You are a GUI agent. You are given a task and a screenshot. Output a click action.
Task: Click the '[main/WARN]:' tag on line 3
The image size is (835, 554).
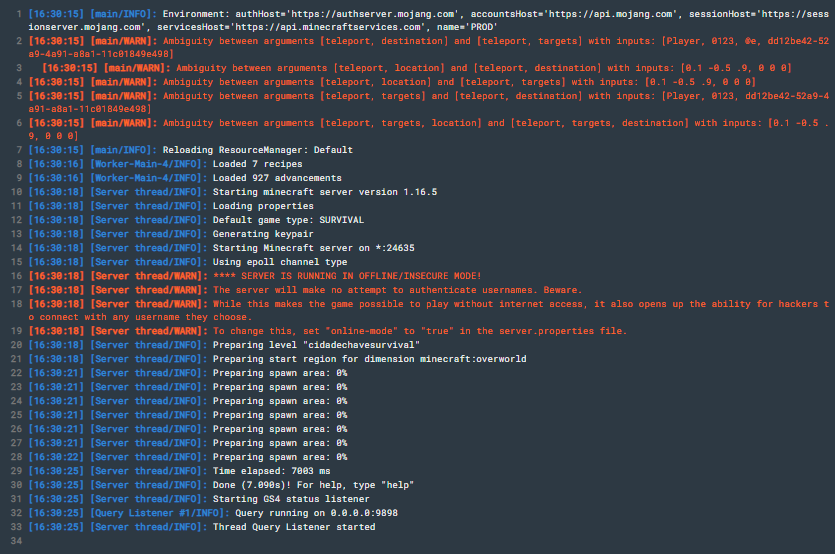tap(137, 68)
